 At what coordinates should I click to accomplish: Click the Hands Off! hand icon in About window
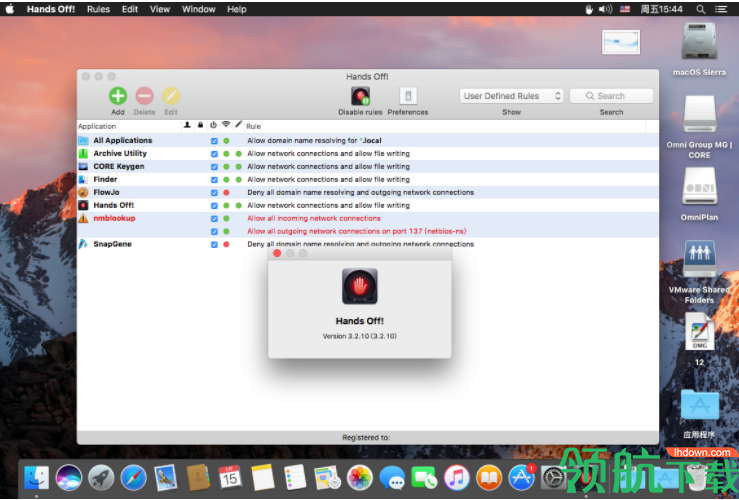pyautogui.click(x=360, y=286)
